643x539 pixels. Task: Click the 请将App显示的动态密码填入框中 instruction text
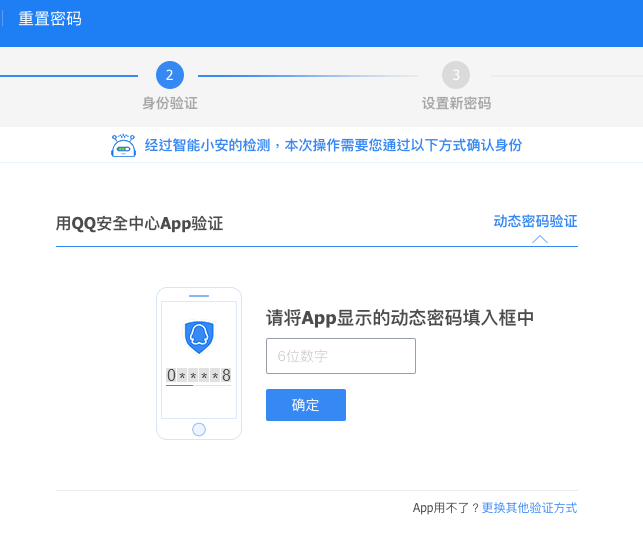pyautogui.click(x=400, y=318)
